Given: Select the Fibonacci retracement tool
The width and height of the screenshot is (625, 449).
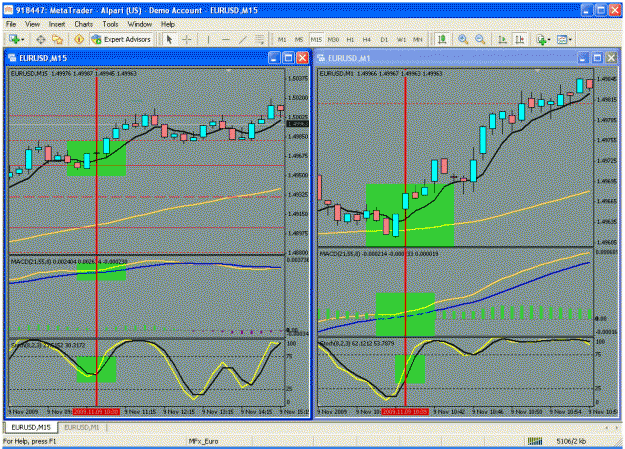Looking at the screenshot, I should click(x=260, y=39).
